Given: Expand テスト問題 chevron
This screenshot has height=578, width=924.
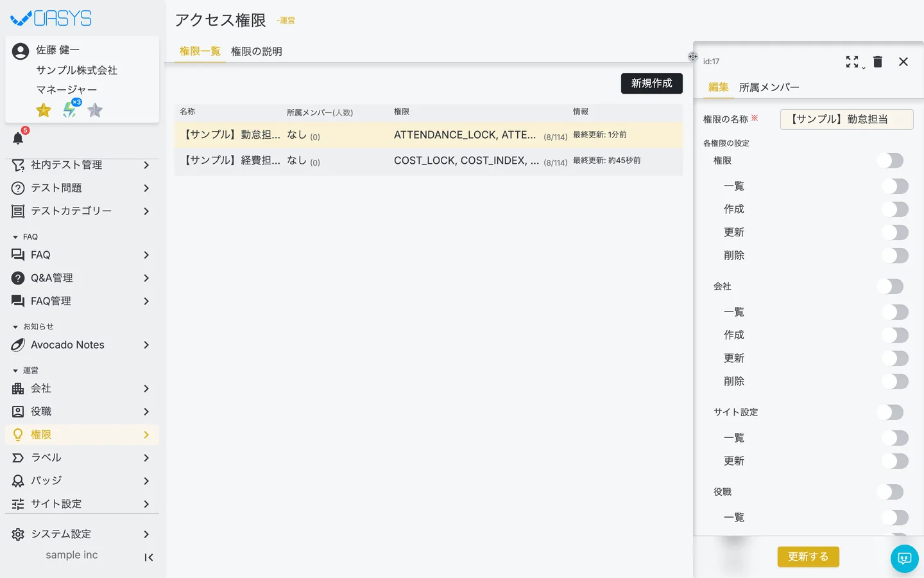Looking at the screenshot, I should pyautogui.click(x=146, y=188).
